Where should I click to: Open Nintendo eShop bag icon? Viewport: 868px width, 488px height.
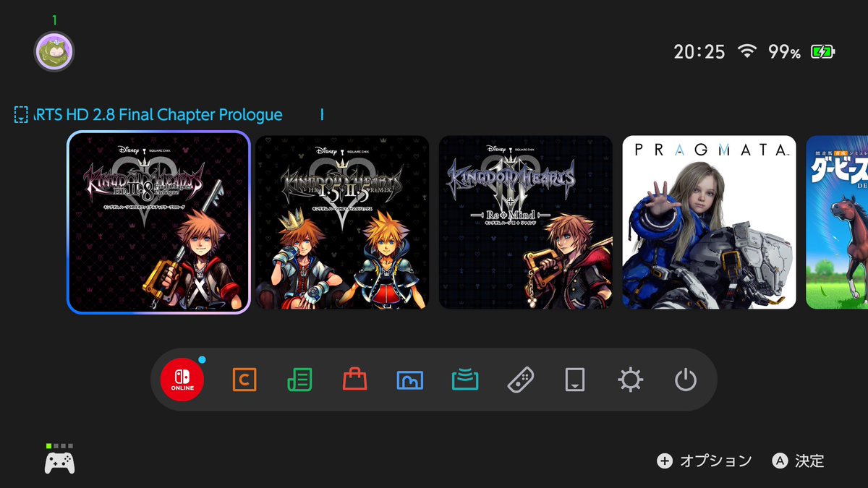click(x=355, y=380)
